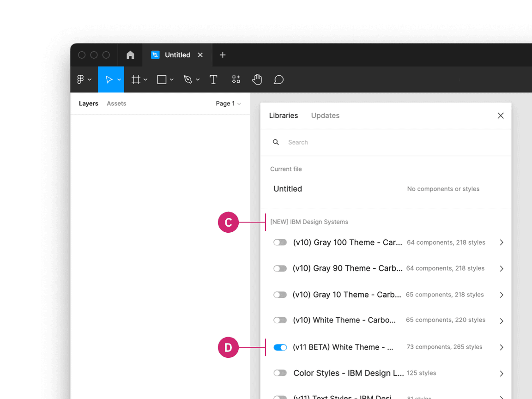This screenshot has height=399, width=532.
Task: Enable (v10) Gray 100 Theme library
Action: pos(280,242)
